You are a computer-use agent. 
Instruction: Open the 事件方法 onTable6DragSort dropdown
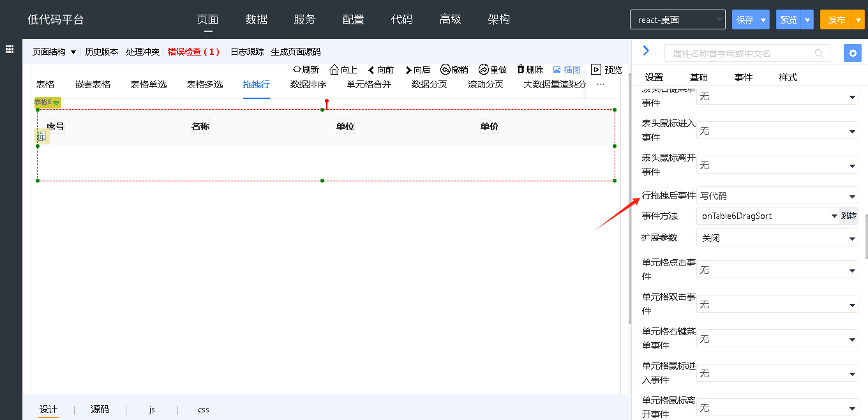tap(768, 216)
